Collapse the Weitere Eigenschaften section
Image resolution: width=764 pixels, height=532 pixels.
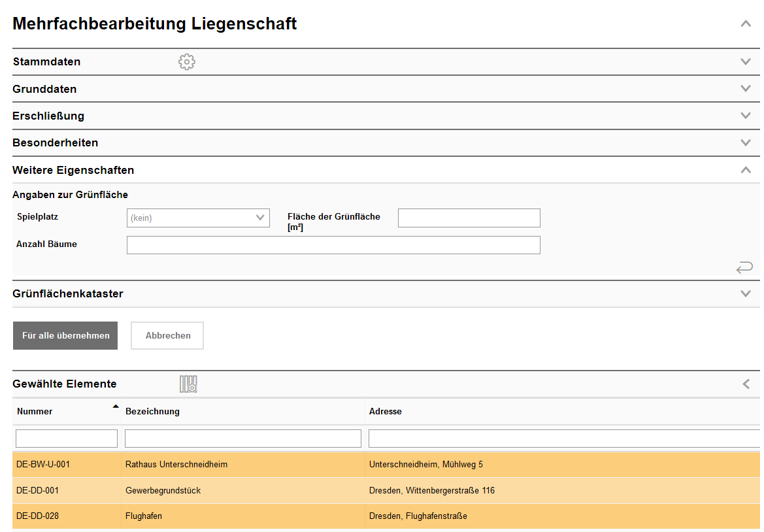(x=746, y=169)
